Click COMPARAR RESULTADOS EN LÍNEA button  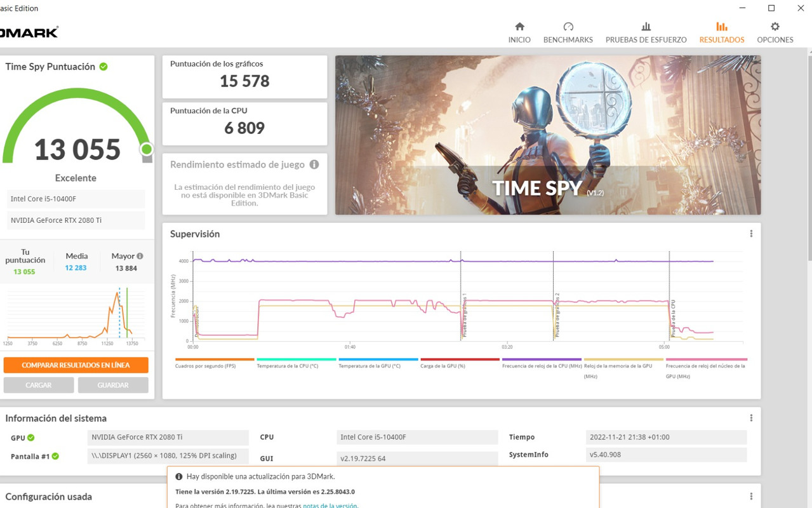pyautogui.click(x=76, y=365)
